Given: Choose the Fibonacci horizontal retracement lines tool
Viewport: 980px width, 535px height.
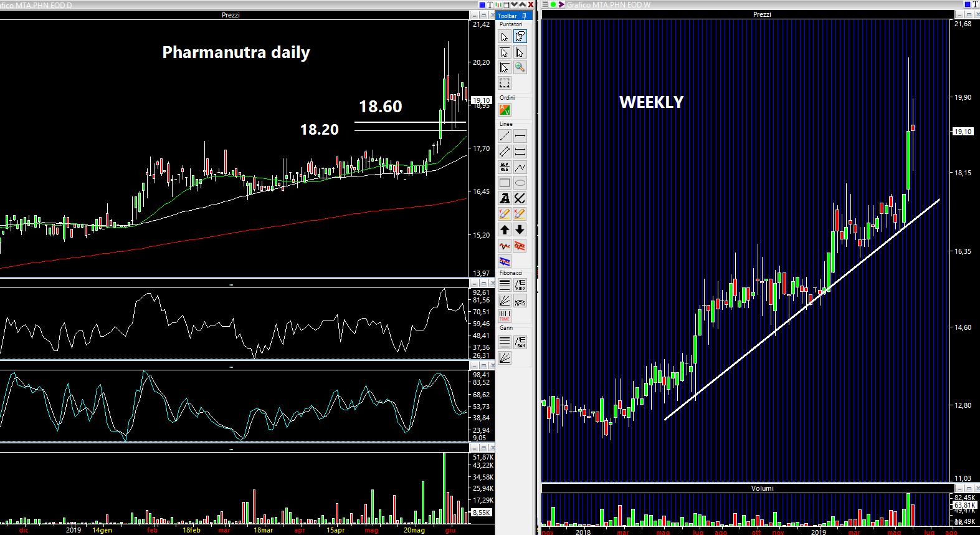Looking at the screenshot, I should point(505,285).
